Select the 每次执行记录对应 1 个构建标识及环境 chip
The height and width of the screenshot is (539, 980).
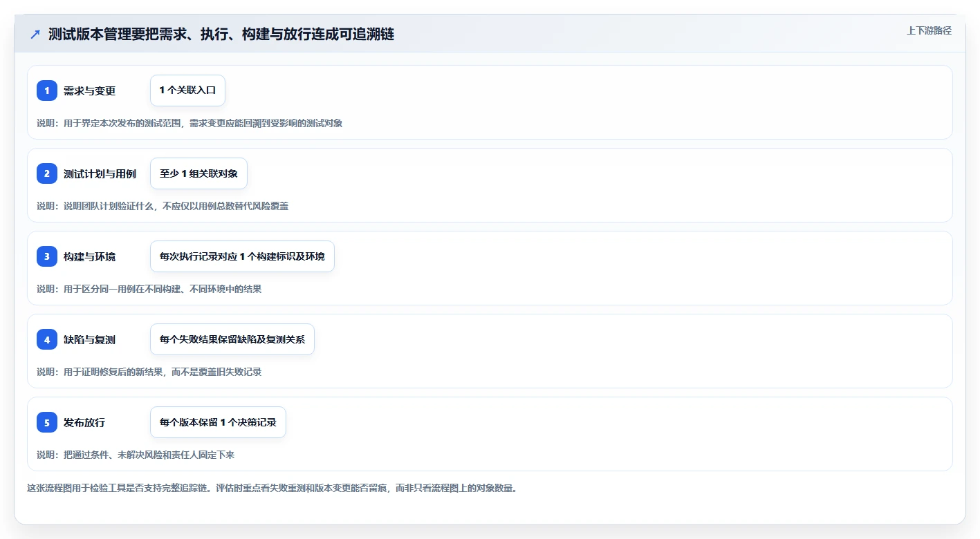click(x=242, y=256)
